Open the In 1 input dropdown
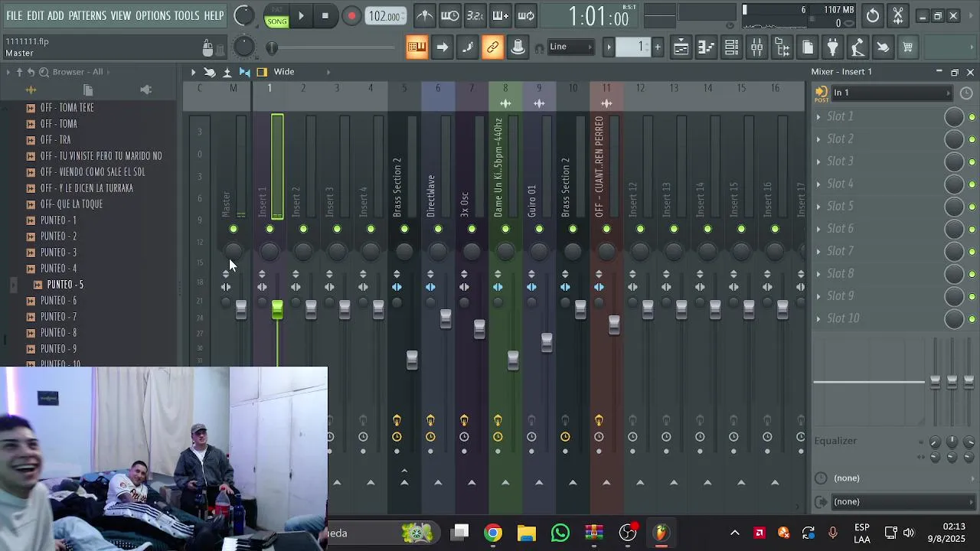This screenshot has height=551, width=980. [x=892, y=93]
